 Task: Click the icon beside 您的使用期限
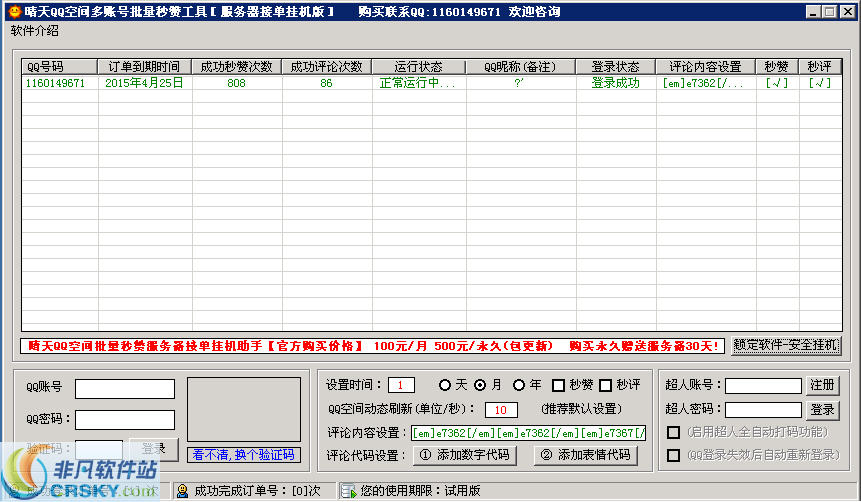[348, 490]
